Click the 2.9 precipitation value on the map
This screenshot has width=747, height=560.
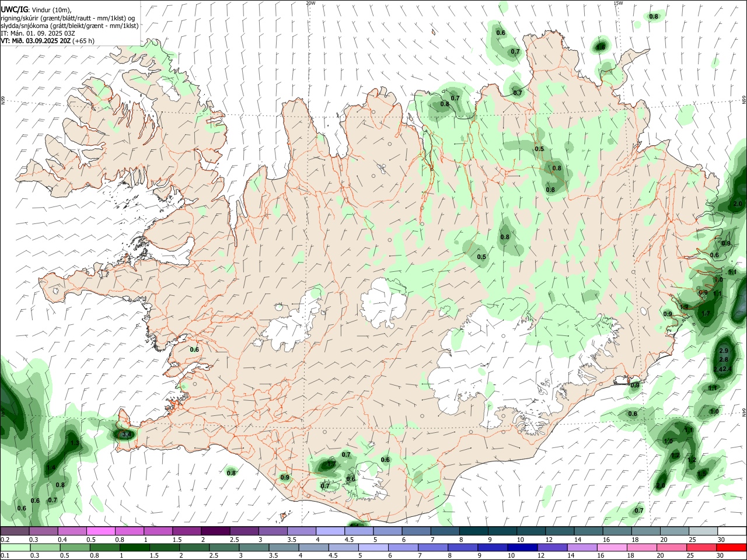[724, 351]
